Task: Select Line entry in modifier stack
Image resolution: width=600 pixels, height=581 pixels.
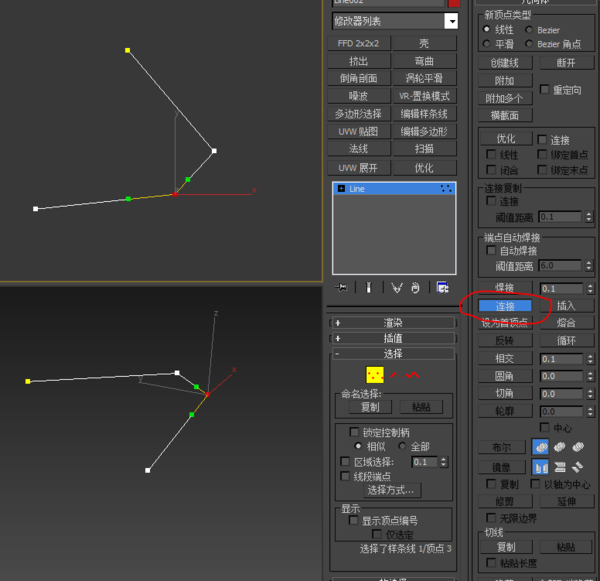Action: click(x=394, y=188)
